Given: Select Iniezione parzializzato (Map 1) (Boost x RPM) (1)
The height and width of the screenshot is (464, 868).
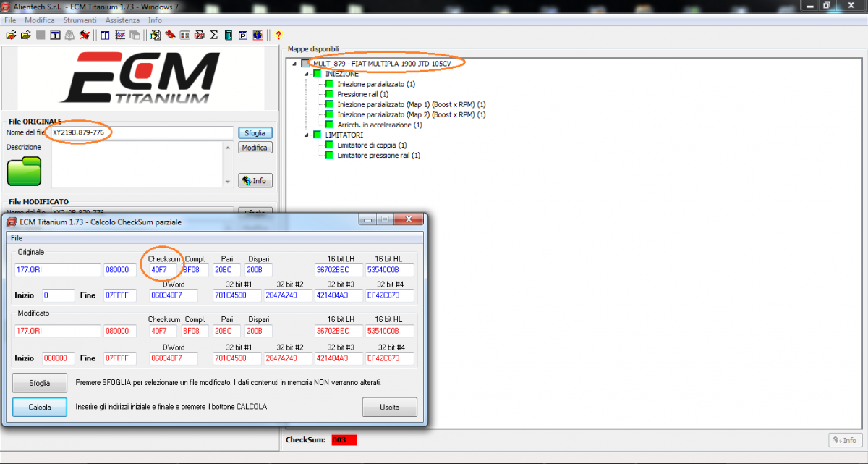Looking at the screenshot, I should click(x=411, y=104).
